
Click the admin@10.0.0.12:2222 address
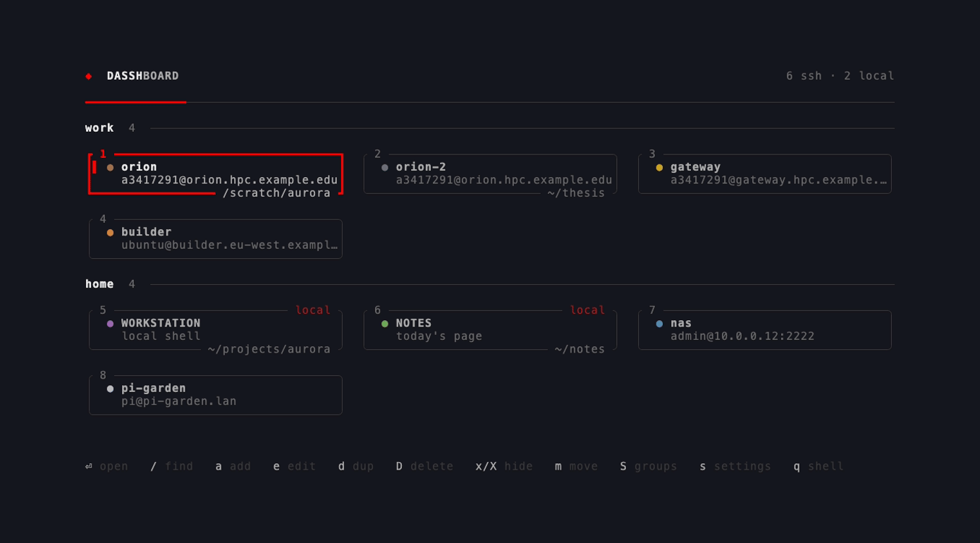coord(742,336)
